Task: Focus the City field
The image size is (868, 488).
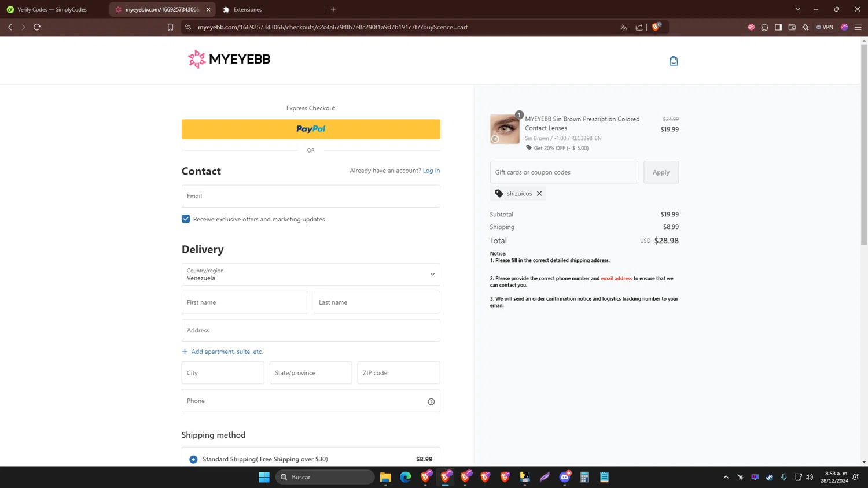Action: tap(223, 373)
